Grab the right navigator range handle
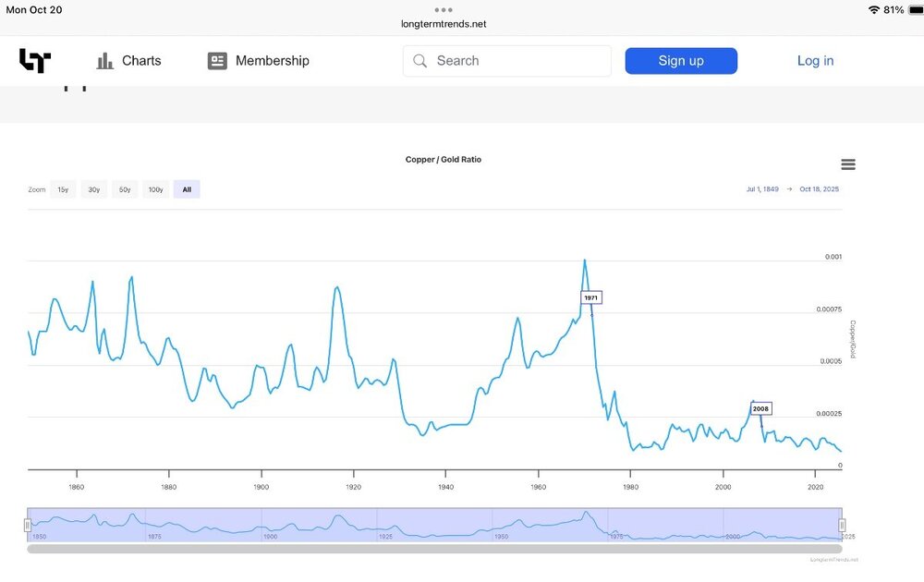924x582 pixels. [842, 525]
